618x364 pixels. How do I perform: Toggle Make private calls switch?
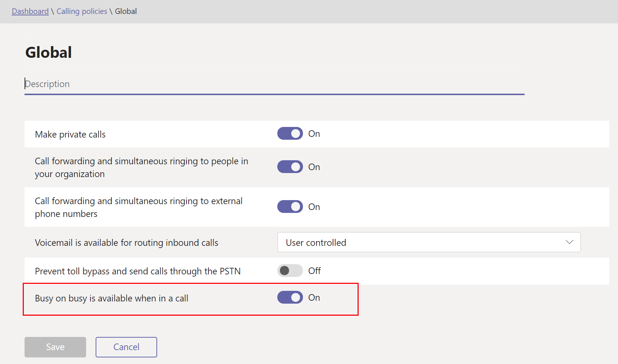(290, 134)
